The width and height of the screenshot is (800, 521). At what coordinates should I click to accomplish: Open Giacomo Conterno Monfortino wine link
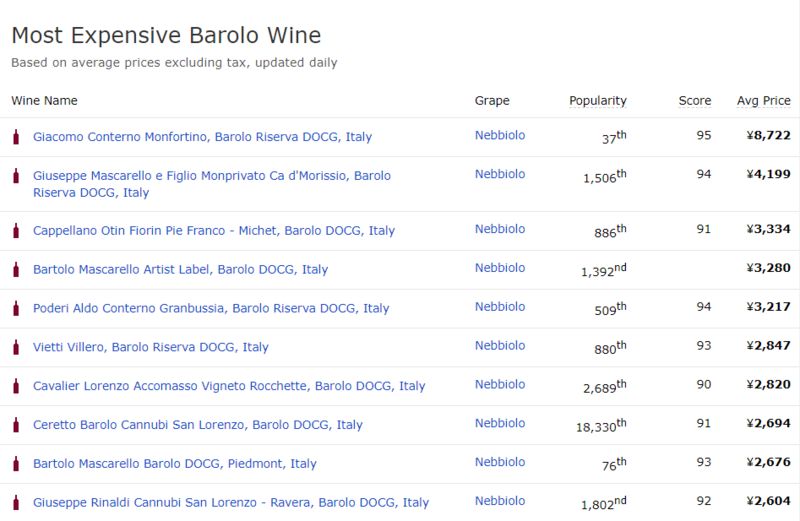(x=202, y=136)
